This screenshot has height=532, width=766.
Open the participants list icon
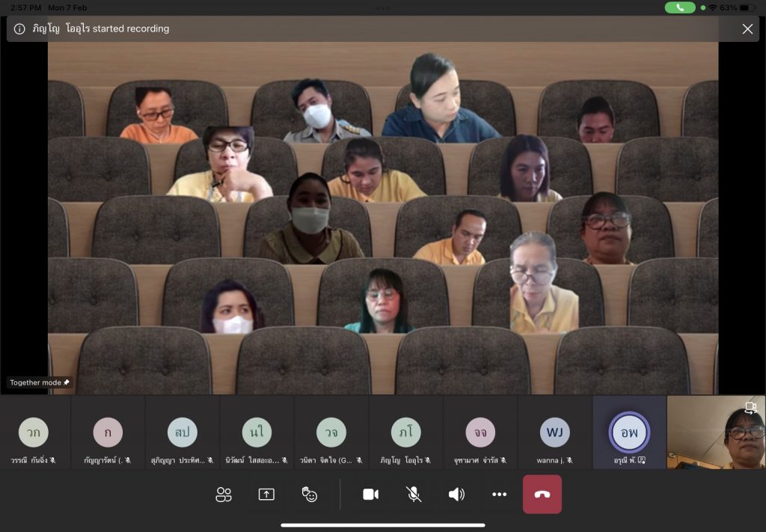click(224, 495)
